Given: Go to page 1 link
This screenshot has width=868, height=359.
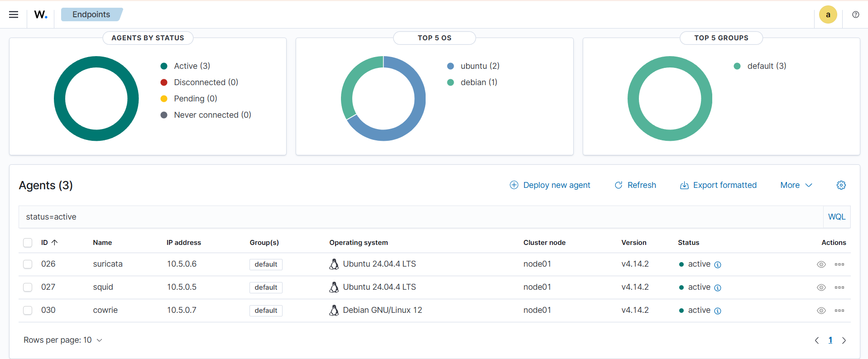Looking at the screenshot, I should pyautogui.click(x=830, y=340).
